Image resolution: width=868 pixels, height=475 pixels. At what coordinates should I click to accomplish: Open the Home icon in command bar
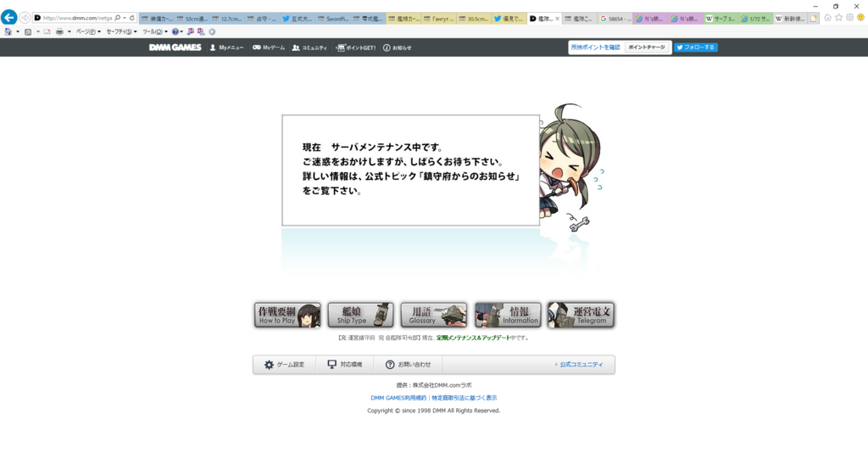[8, 31]
